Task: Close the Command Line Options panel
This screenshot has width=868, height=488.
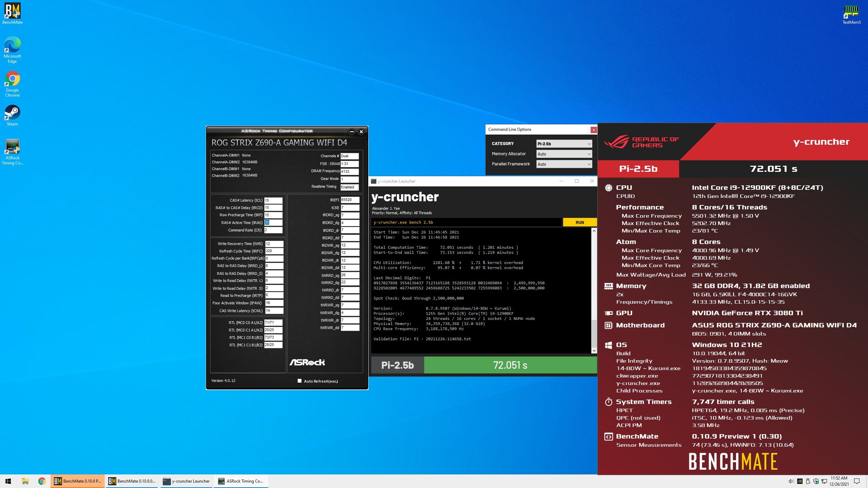Action: [x=593, y=129]
